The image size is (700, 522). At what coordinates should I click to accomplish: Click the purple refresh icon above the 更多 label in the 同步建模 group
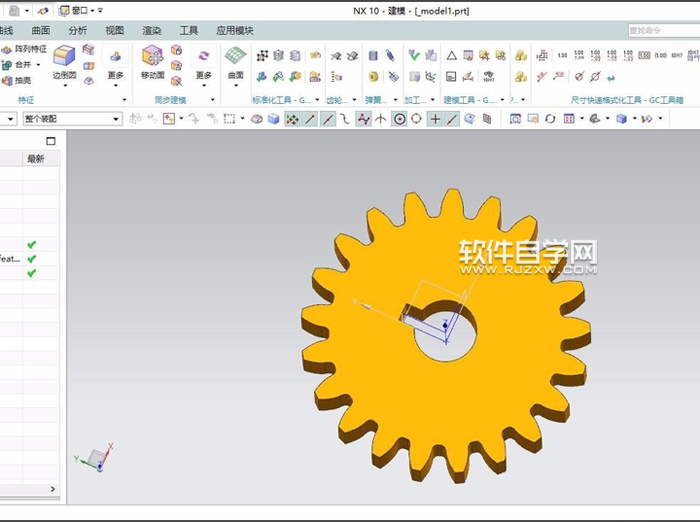[204, 56]
